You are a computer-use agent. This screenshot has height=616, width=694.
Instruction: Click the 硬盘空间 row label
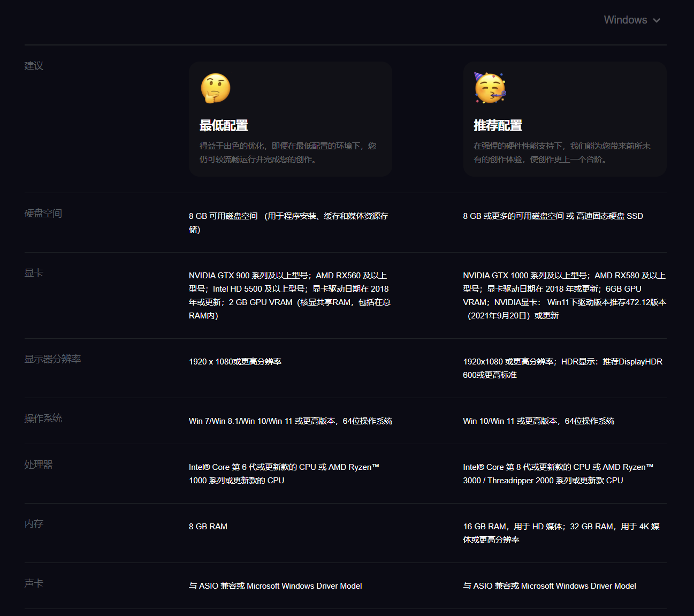tap(43, 214)
